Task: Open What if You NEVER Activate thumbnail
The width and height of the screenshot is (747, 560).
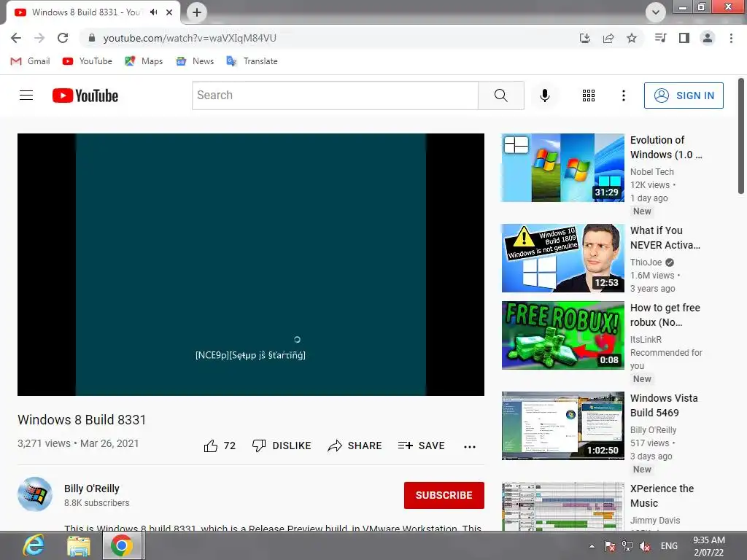Action: point(562,258)
